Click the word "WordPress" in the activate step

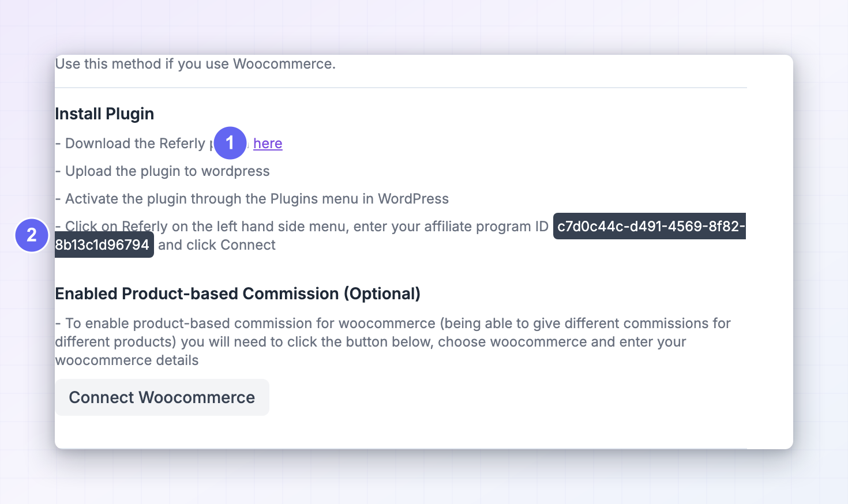[413, 198]
